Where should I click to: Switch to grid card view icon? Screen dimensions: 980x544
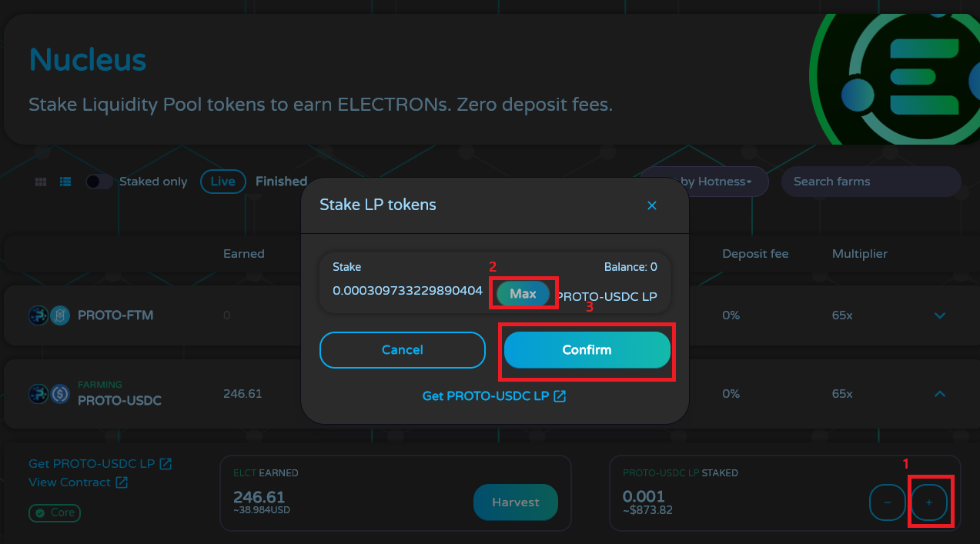[42, 182]
